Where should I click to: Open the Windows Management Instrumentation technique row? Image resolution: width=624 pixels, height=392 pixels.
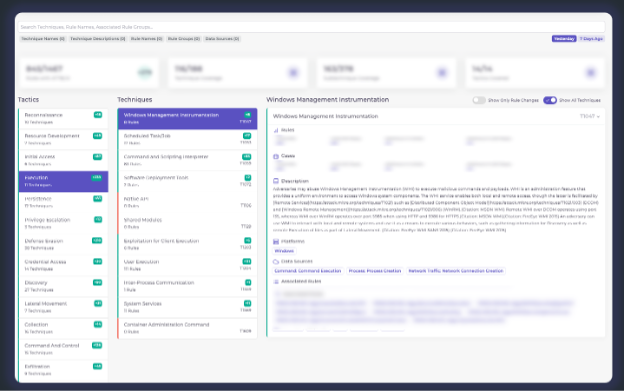tap(187, 119)
